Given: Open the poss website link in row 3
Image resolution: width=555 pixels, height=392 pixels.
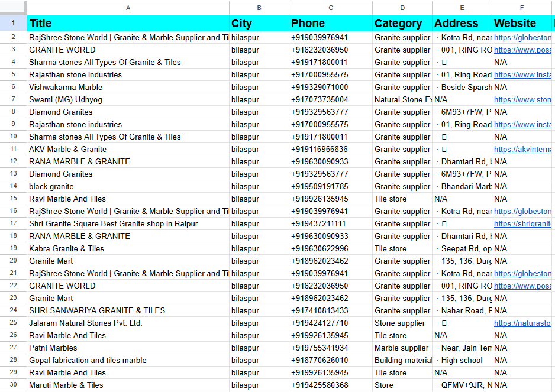Looking at the screenshot, I should (x=522, y=50).
